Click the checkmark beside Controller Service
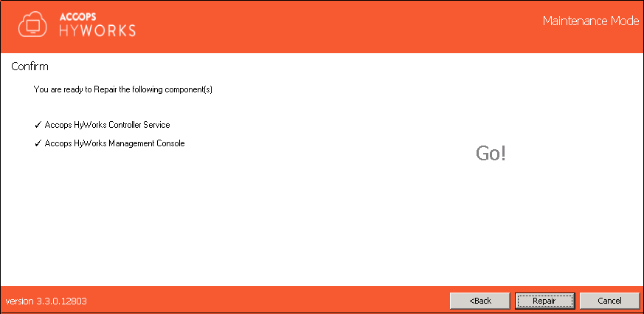 tap(38, 125)
